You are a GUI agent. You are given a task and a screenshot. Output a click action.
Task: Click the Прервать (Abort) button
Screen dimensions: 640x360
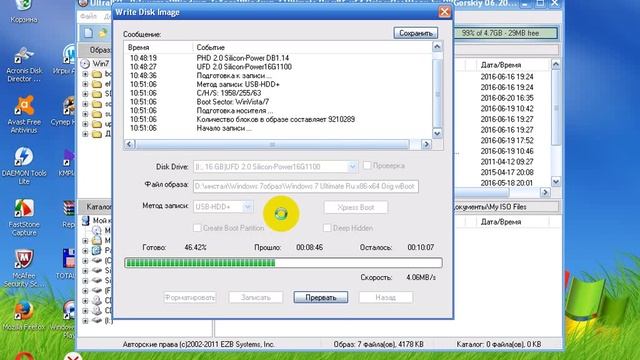pyautogui.click(x=320, y=297)
